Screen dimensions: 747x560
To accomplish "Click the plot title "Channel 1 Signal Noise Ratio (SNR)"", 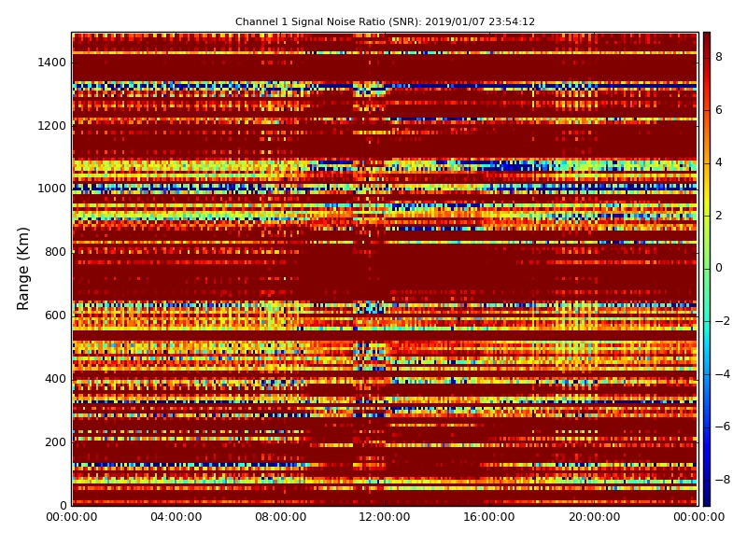I will point(385,21).
